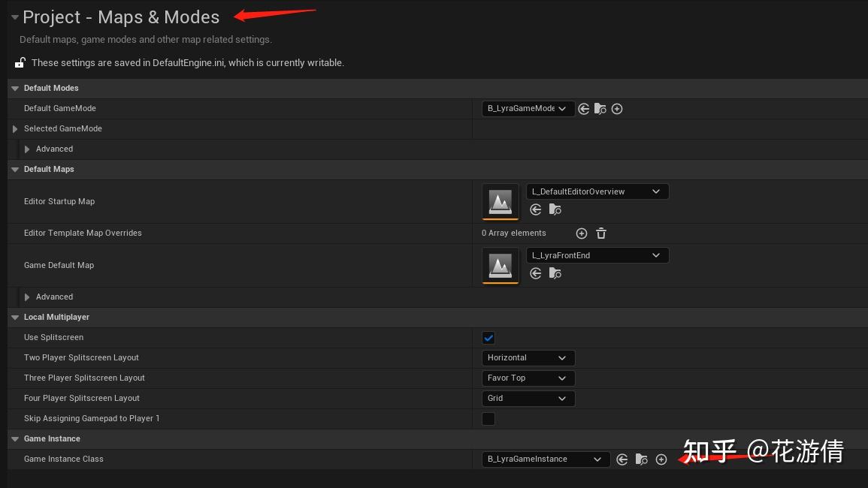Browse to Default GameMode in Content Browser
Viewport: 868px width, 488px height.
600,109
